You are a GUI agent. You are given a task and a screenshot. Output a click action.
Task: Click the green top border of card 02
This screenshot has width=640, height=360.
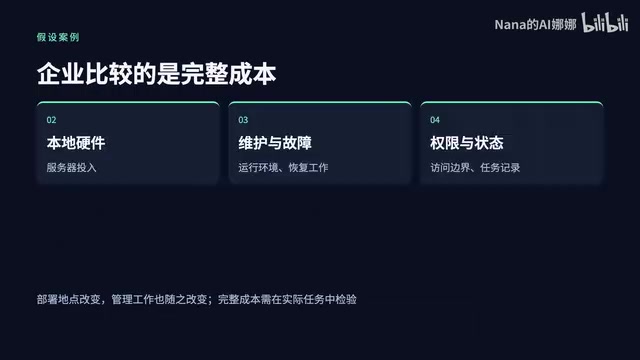pos(128,102)
